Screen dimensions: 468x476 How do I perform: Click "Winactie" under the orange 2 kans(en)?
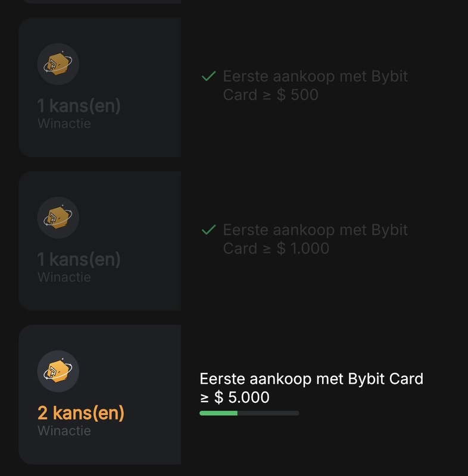[64, 430]
